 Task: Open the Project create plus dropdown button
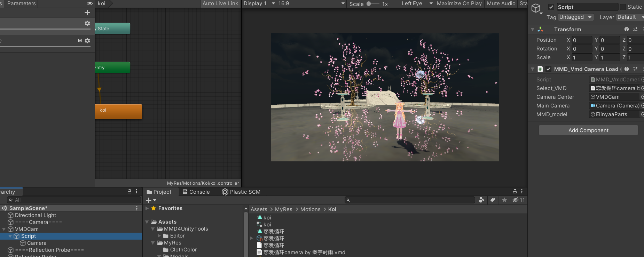click(x=151, y=200)
